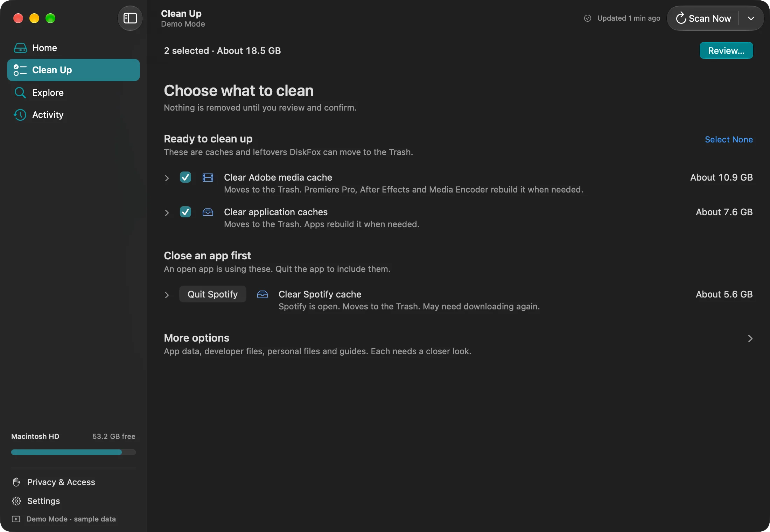Click the Activity clock icon
Image resolution: width=770 pixels, height=532 pixels.
(x=20, y=115)
